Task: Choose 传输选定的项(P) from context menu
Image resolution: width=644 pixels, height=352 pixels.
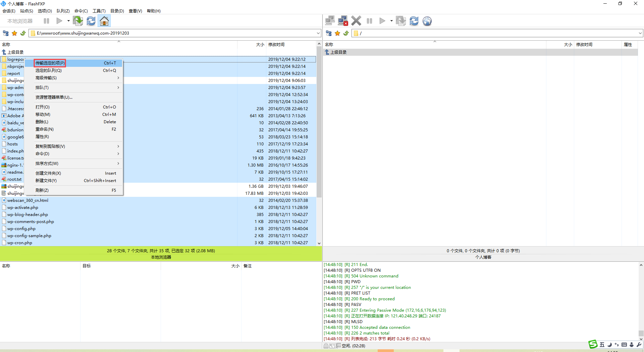Action: pyautogui.click(x=50, y=63)
